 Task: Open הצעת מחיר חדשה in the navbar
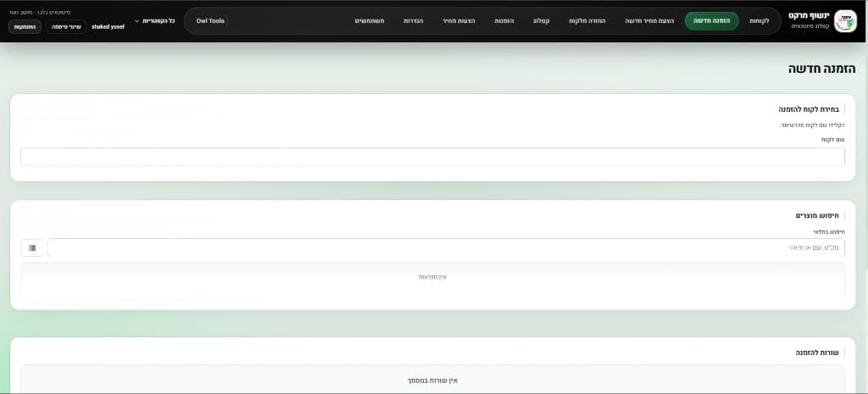click(x=650, y=21)
